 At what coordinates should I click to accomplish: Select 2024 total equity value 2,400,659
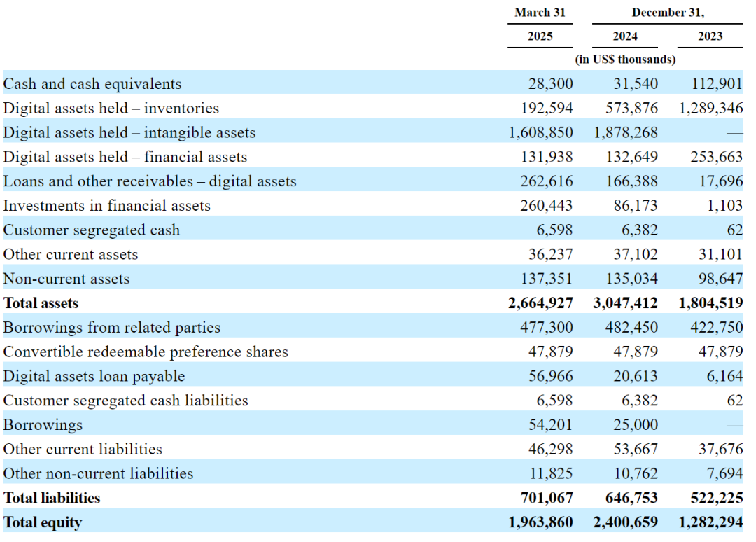(625, 522)
